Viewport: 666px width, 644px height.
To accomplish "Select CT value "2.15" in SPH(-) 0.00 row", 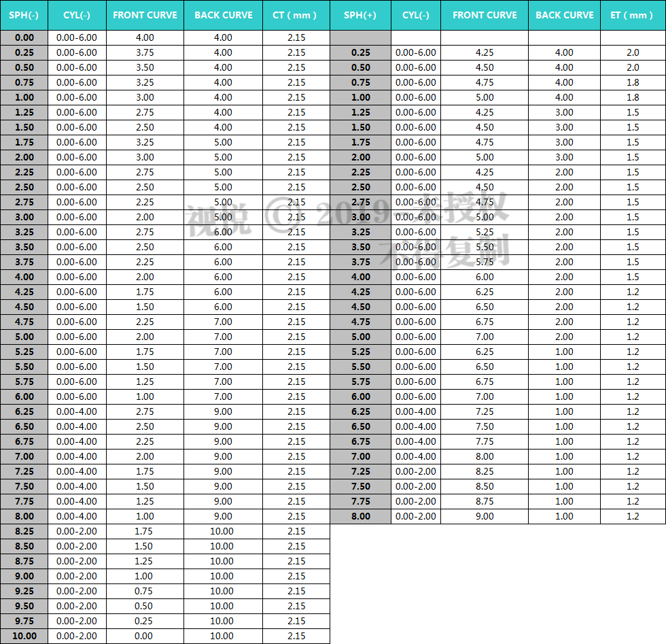I will 296,38.
